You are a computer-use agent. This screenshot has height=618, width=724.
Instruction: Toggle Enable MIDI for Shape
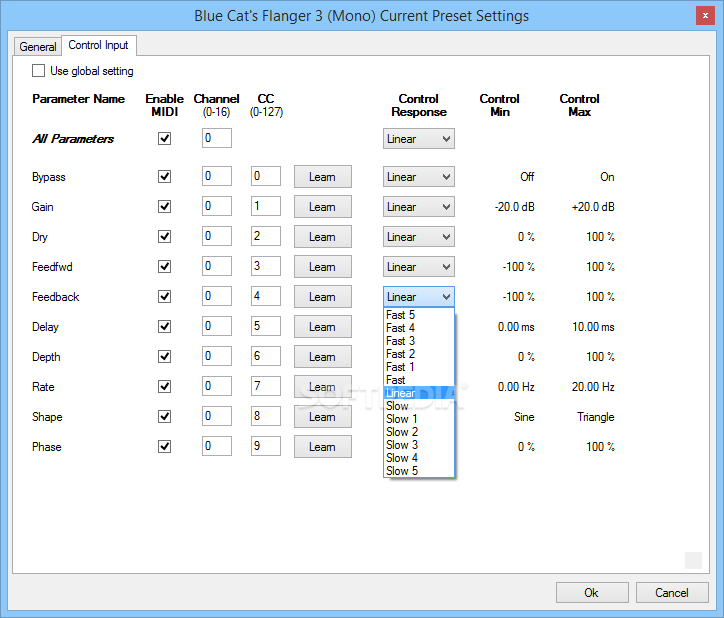(164, 417)
